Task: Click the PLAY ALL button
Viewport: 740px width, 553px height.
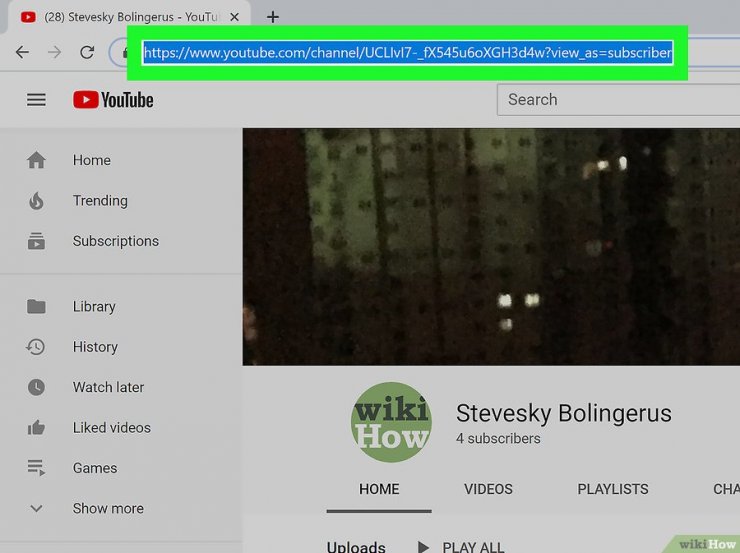Action: (461, 547)
